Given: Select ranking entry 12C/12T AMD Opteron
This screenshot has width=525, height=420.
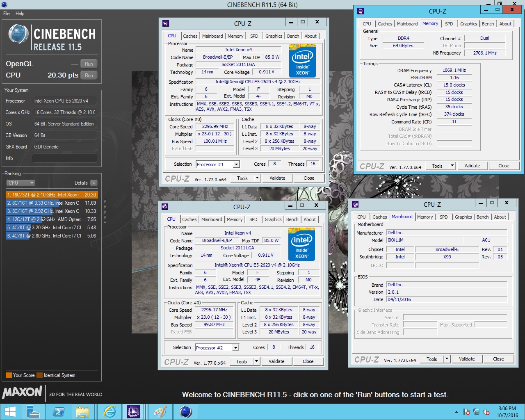Looking at the screenshot, I should point(52,219).
